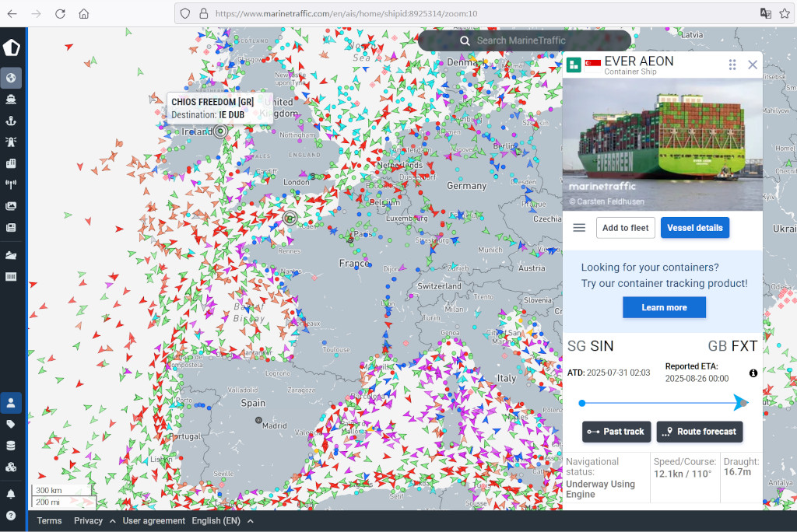This screenshot has width=797, height=532.
Task: Open the user account icon
Action: tap(11, 403)
